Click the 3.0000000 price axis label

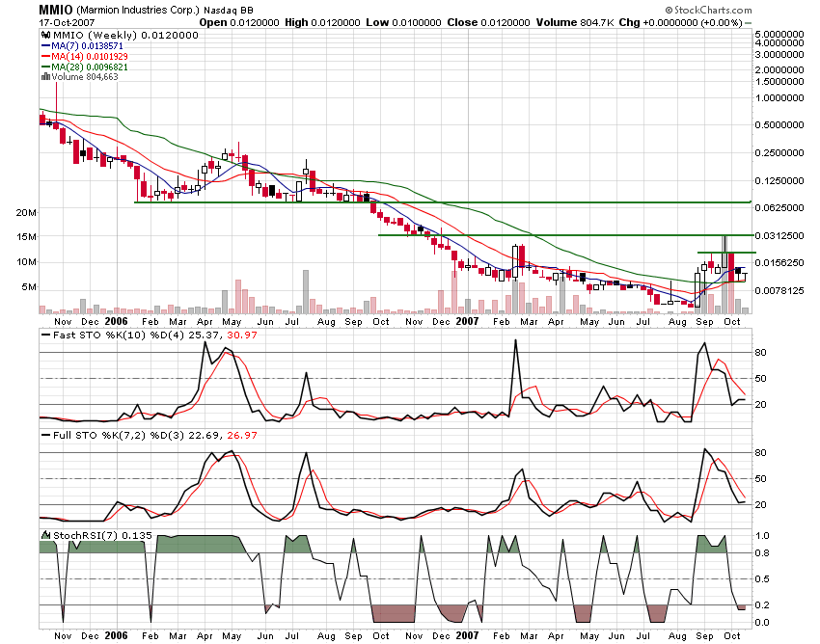pos(779,54)
